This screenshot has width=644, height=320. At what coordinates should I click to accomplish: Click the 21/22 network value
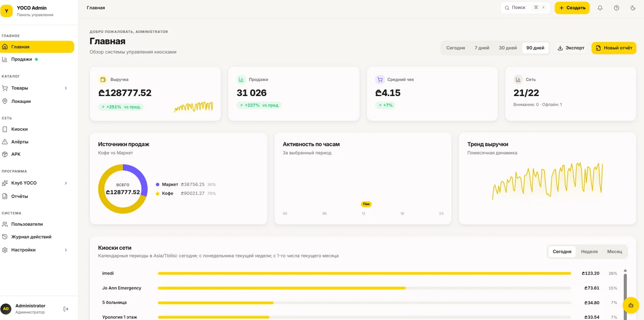coord(526,93)
